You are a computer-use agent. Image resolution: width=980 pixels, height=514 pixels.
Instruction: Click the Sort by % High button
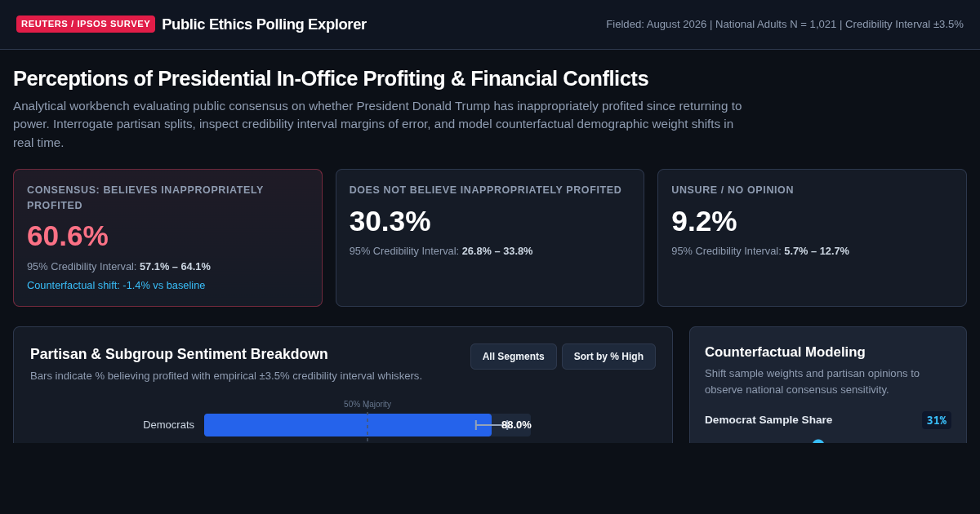point(608,357)
